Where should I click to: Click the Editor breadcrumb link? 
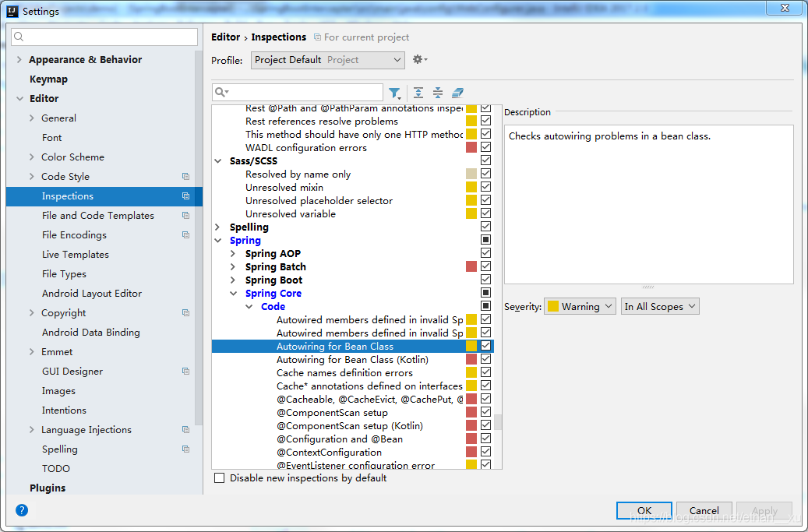point(226,37)
